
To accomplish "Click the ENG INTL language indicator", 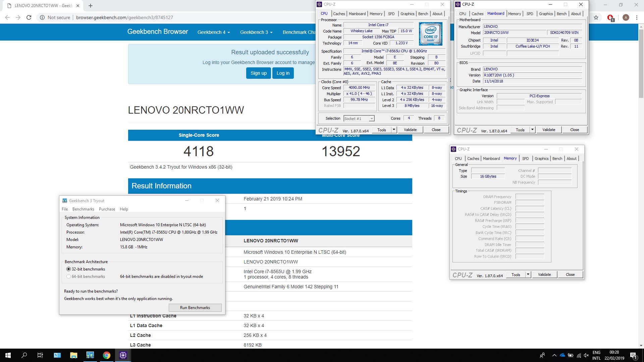I will coord(596,355).
